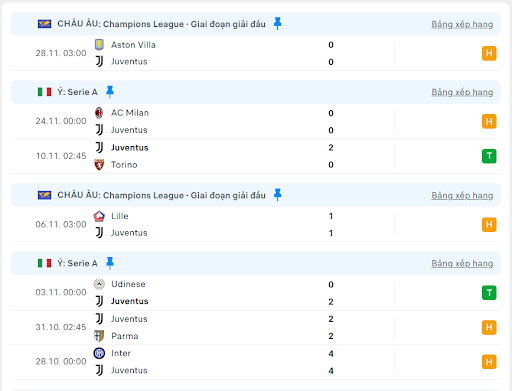Click the AC Milan club crest
Viewport: 512px width, 391px height.
pos(99,113)
